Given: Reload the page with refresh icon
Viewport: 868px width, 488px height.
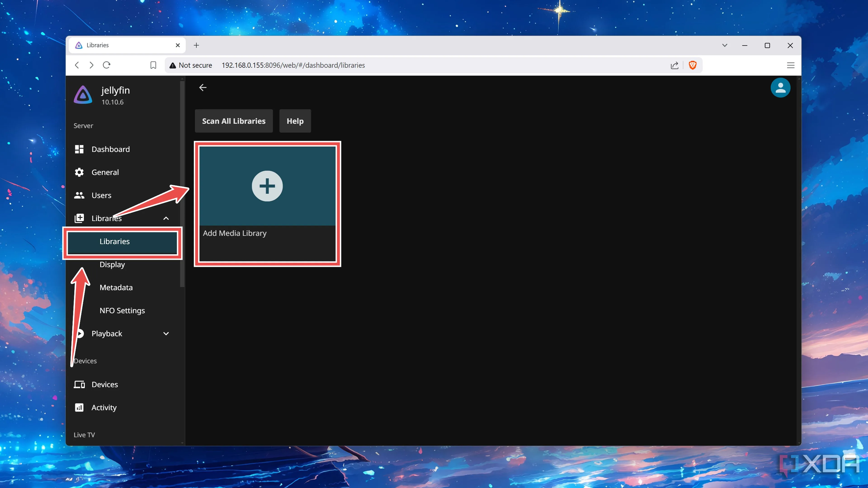Looking at the screenshot, I should pyautogui.click(x=106, y=65).
